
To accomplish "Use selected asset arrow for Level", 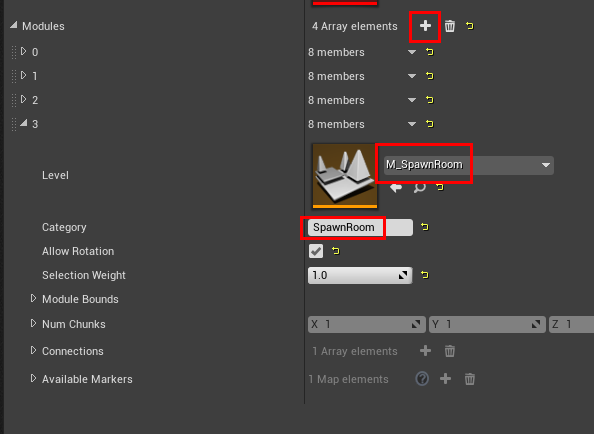I will click(396, 187).
